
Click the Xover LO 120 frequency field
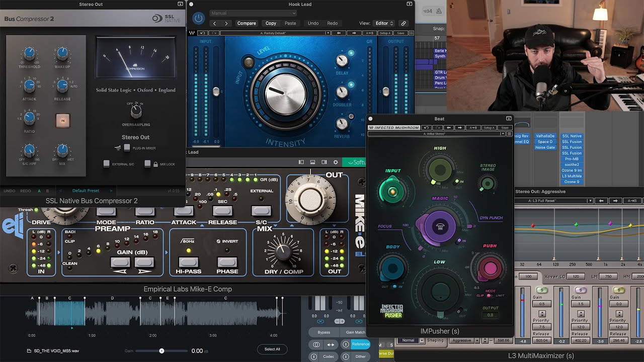(575, 277)
